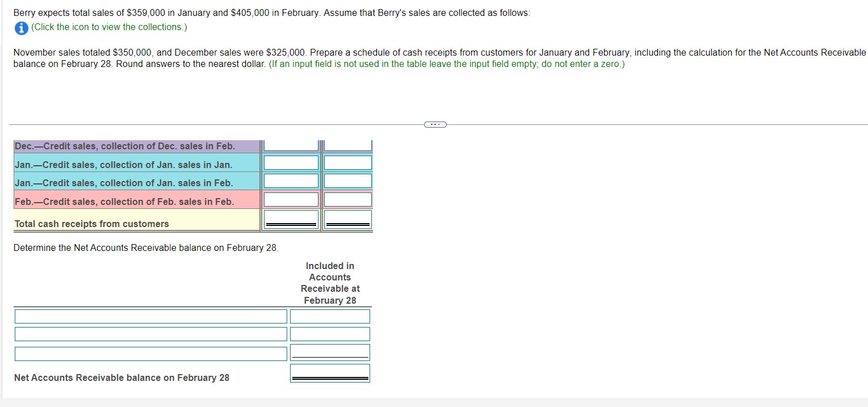The height and width of the screenshot is (407, 868).
Task: Select the Net Accounts Receivable balance amount field
Action: (x=329, y=372)
